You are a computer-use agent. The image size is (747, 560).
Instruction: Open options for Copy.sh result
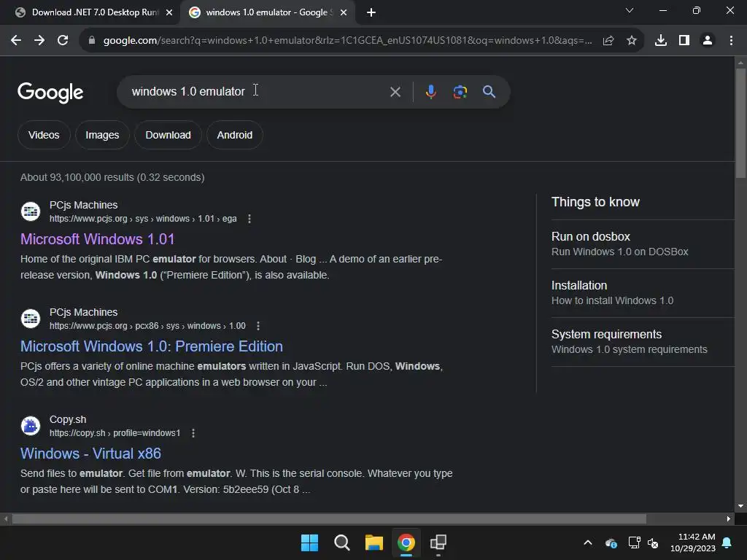(x=193, y=433)
